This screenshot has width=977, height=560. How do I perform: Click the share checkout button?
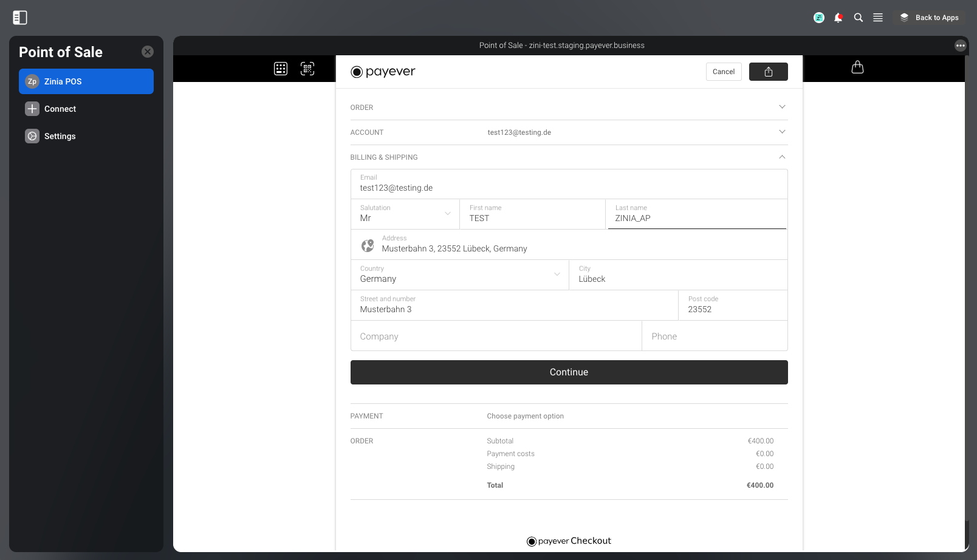[769, 72]
